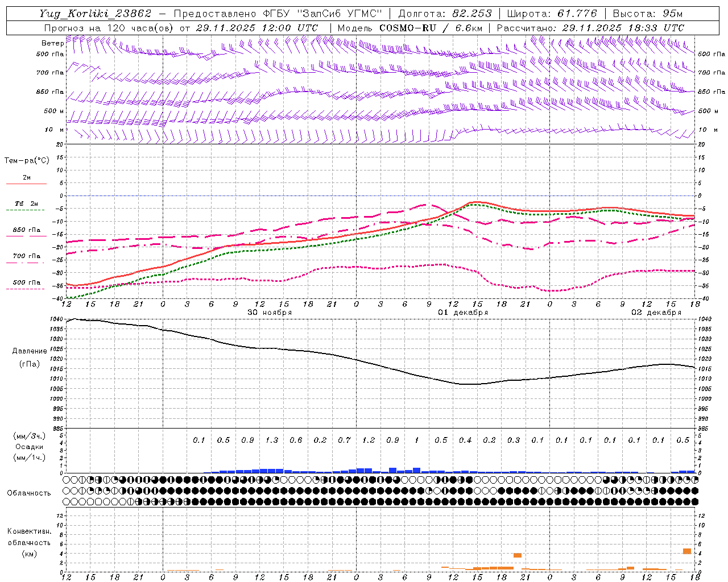Click the 700 гПа temperature legend entry
This screenshot has height=582, width=728.
pos(26,256)
